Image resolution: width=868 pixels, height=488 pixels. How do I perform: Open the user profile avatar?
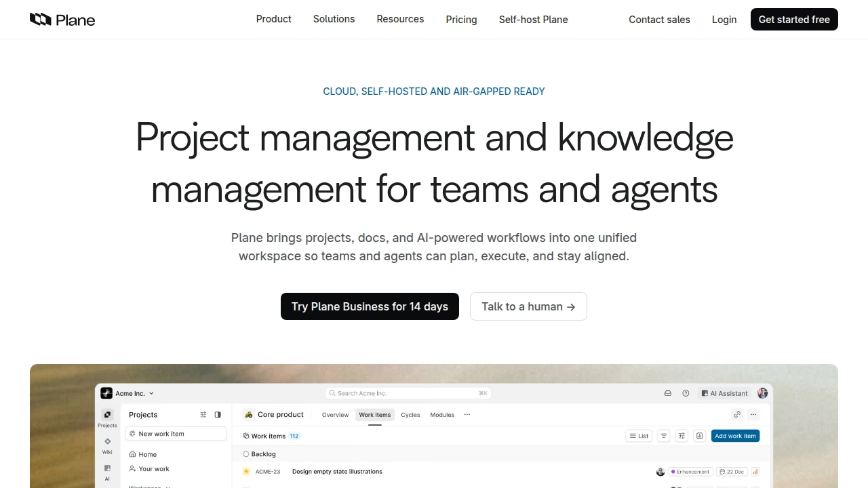click(763, 393)
